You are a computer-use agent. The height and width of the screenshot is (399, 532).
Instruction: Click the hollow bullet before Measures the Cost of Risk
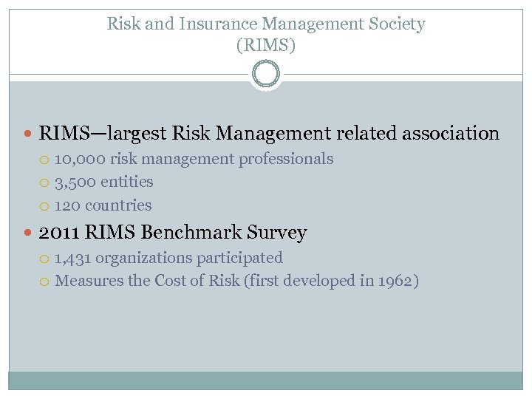(47, 282)
